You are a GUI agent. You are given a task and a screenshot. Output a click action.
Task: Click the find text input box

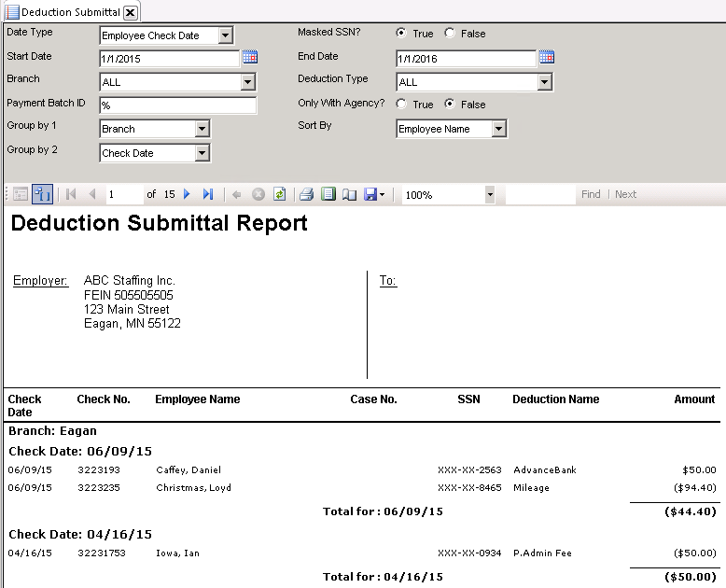coord(540,195)
